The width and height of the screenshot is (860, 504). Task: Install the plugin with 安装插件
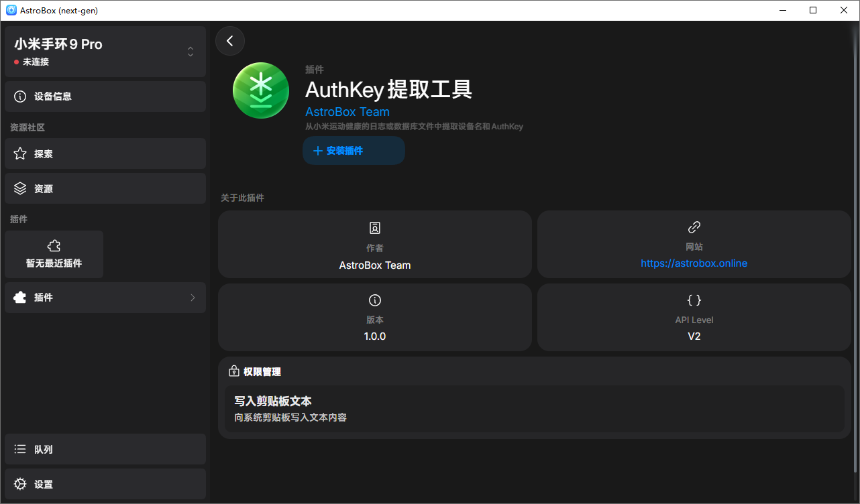tap(354, 151)
